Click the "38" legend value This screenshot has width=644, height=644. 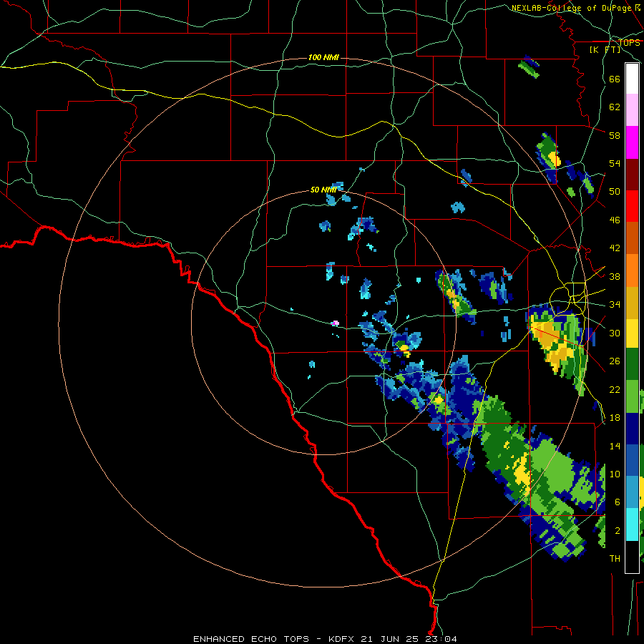(615, 276)
